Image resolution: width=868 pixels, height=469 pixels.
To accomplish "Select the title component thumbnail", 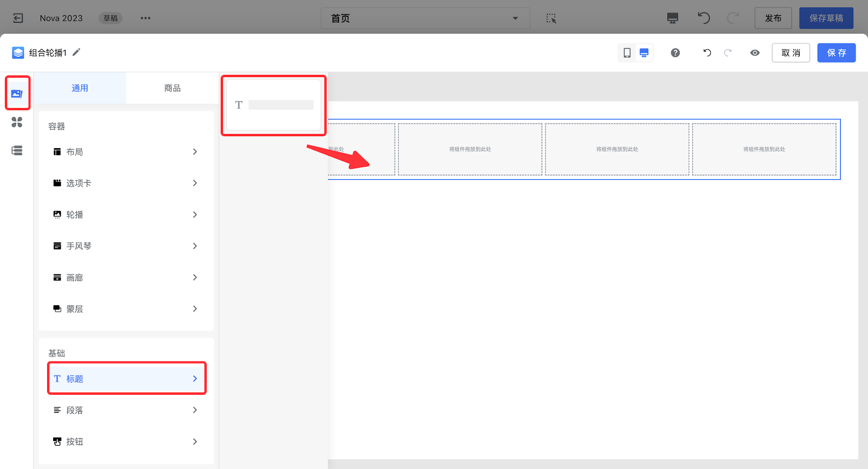I will click(x=274, y=105).
